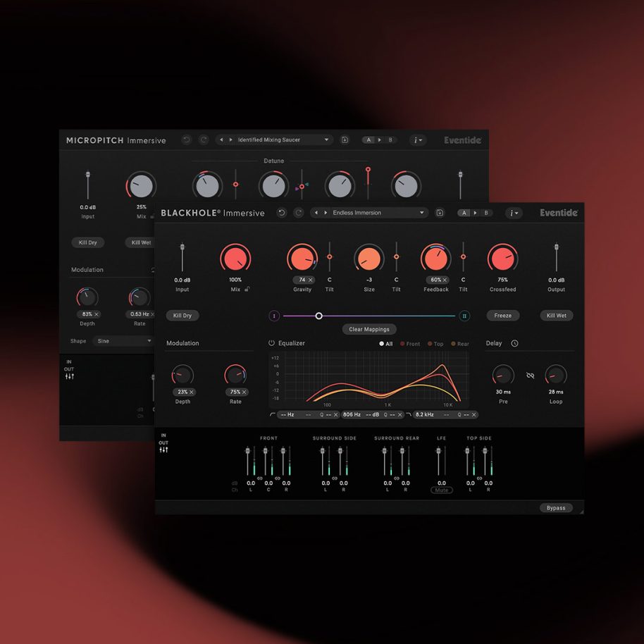
Task: Click the IN OUT meters icon in Blackhole
Action: (x=163, y=445)
